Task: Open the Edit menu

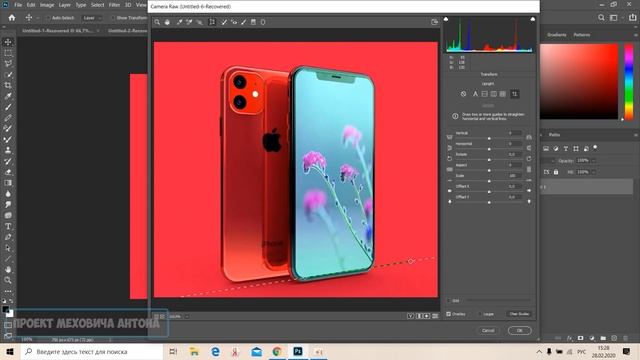Action: coord(31,5)
